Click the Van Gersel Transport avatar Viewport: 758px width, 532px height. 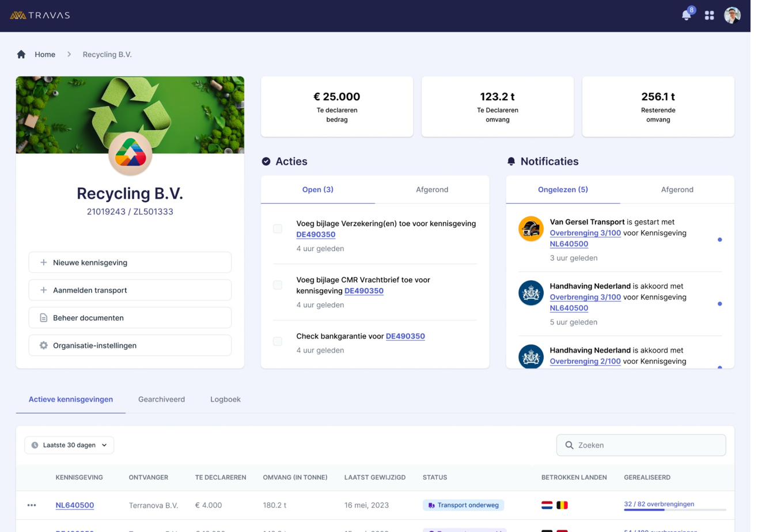(x=536, y=231)
